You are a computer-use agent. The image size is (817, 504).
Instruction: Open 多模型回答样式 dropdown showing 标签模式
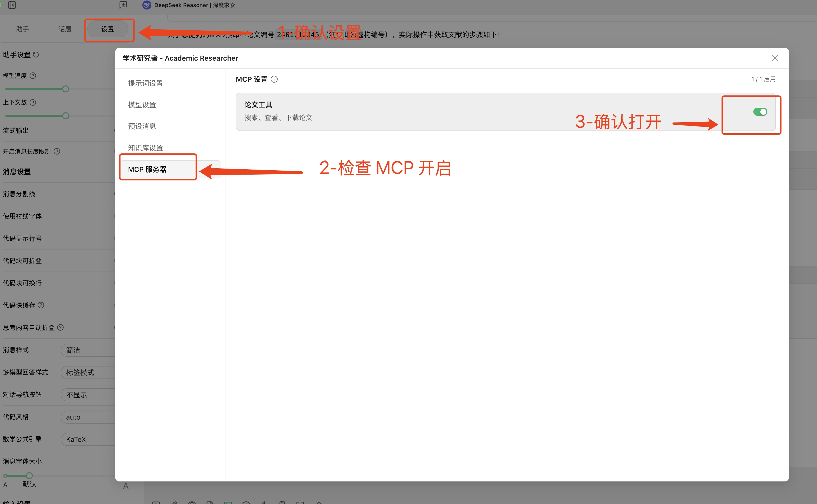(x=88, y=372)
